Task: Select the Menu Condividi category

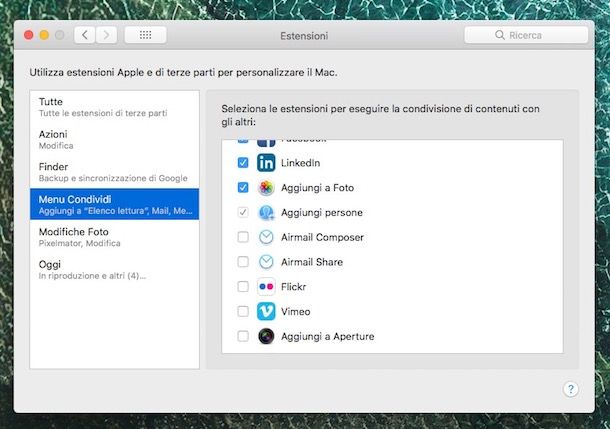Action: click(114, 205)
